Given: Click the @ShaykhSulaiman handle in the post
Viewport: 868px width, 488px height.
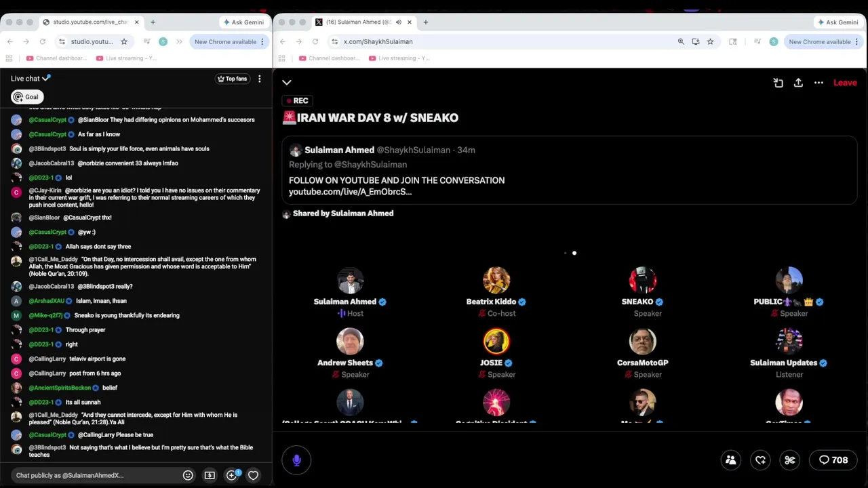Looking at the screenshot, I should [413, 150].
